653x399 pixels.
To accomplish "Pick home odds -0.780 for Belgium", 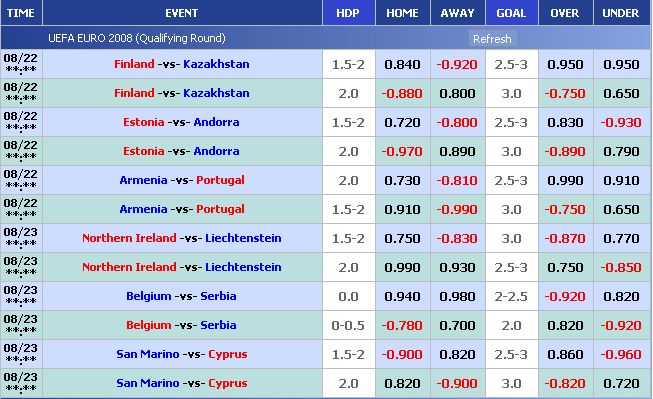I will [402, 325].
